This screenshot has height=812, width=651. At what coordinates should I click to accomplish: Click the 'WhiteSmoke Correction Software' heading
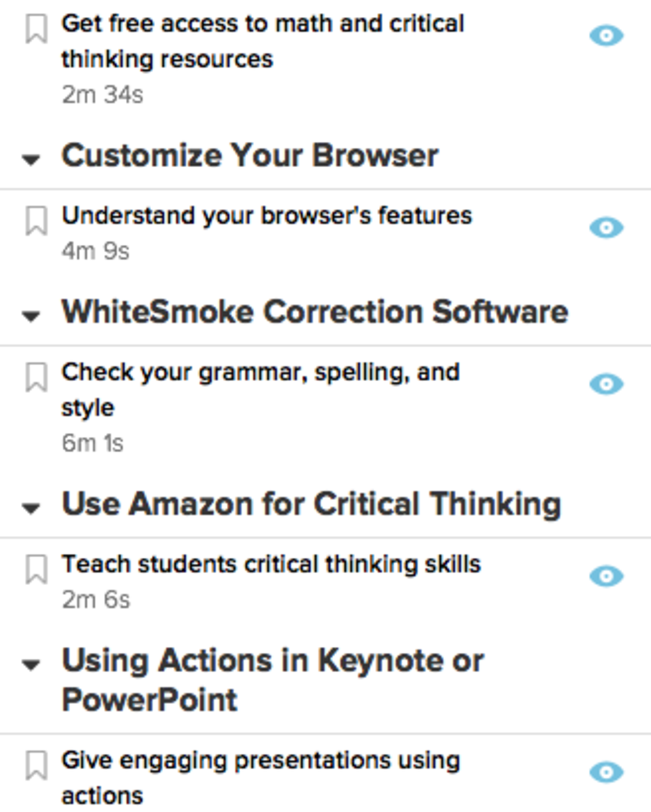(315, 312)
